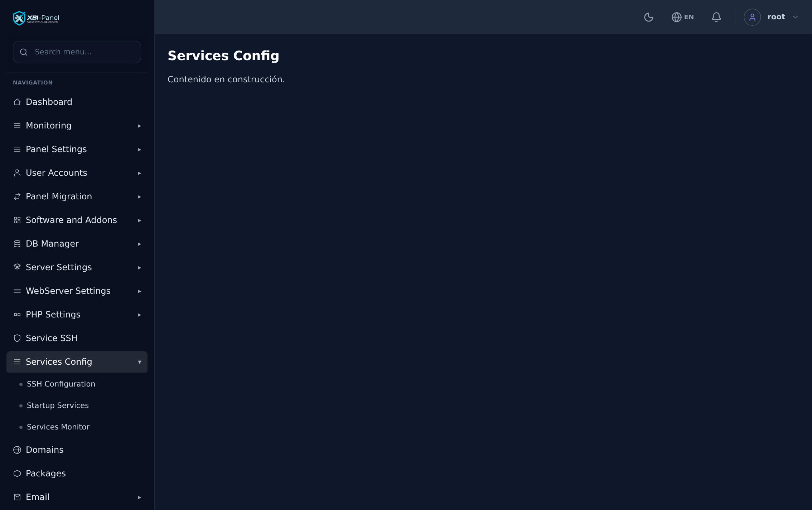Viewport: 812px width, 510px height.
Task: Click the WebServer Settings lines icon
Action: click(17, 291)
